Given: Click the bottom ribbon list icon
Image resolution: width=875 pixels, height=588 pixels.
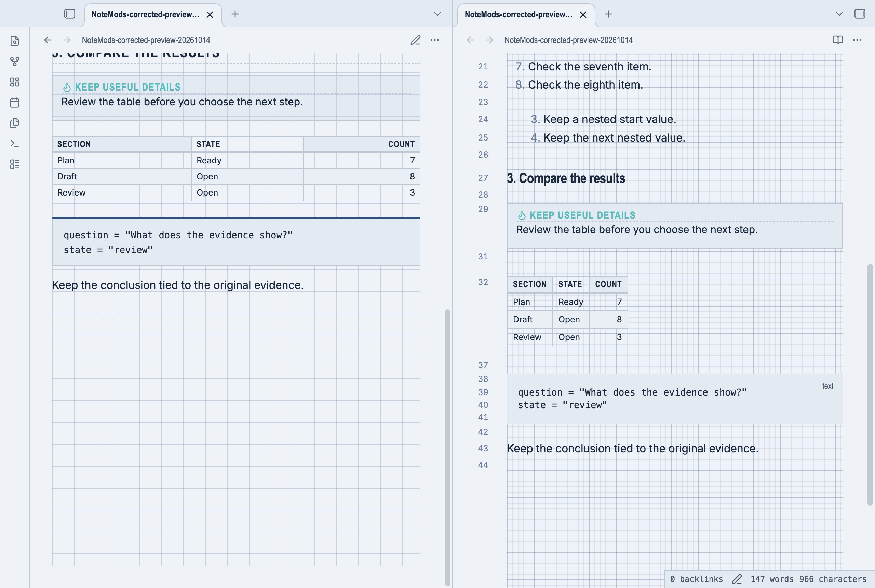Looking at the screenshot, I should point(15,164).
